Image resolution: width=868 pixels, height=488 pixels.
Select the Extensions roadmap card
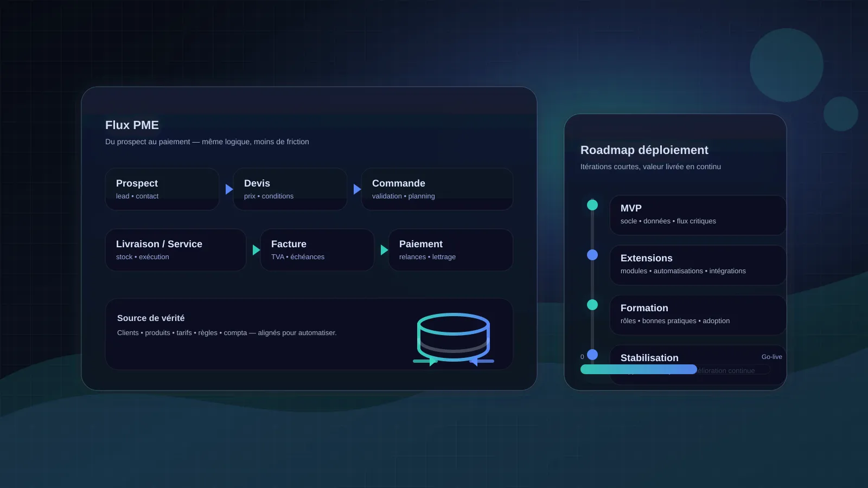coord(697,265)
